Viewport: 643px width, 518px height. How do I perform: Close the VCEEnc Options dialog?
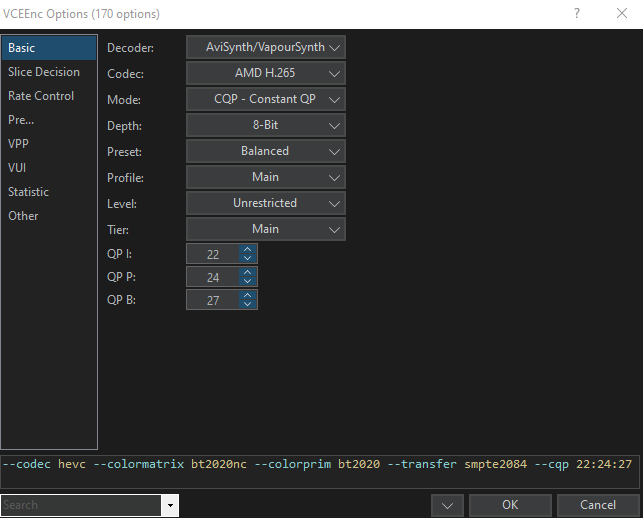pyautogui.click(x=622, y=14)
